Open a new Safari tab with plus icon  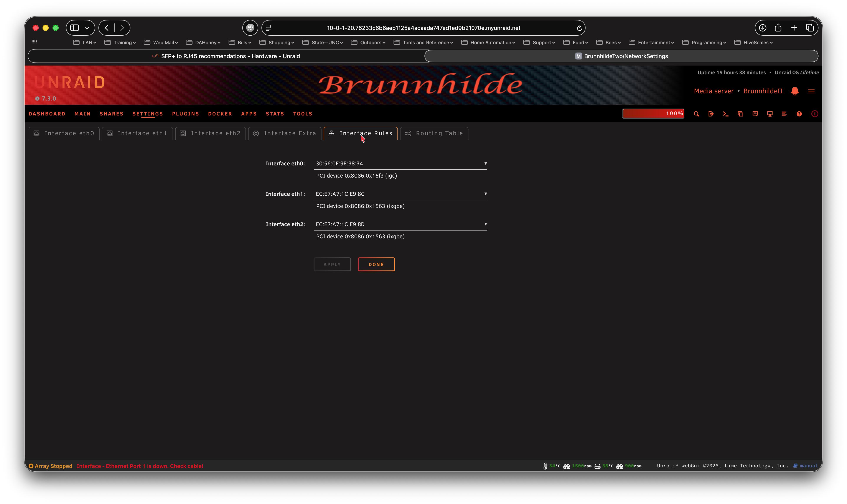click(794, 28)
